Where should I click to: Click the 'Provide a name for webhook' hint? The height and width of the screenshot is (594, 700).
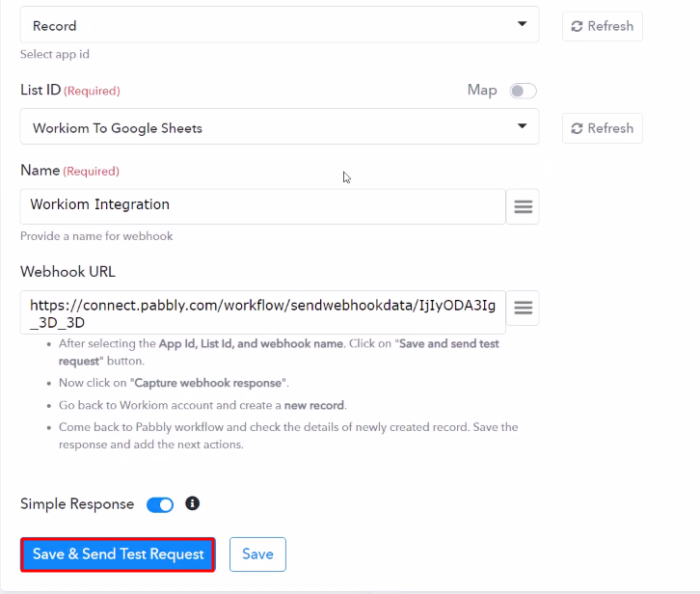(x=96, y=236)
